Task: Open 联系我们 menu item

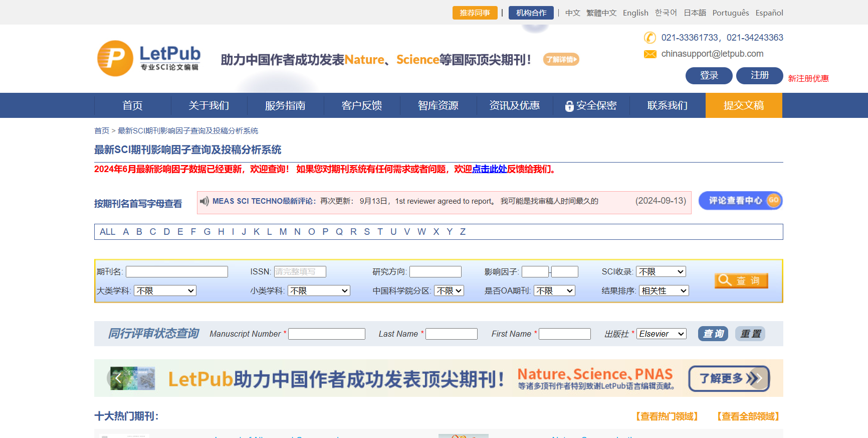Action: pos(668,105)
